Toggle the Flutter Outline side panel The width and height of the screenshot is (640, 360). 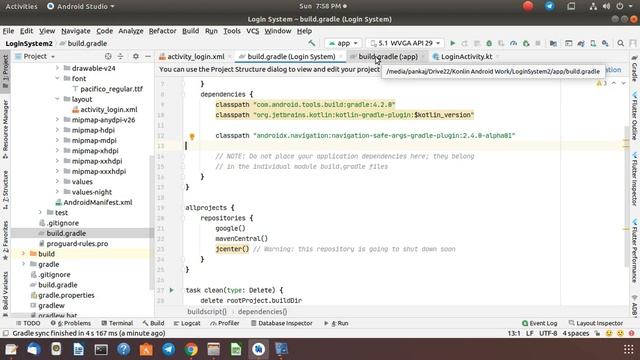point(634,116)
